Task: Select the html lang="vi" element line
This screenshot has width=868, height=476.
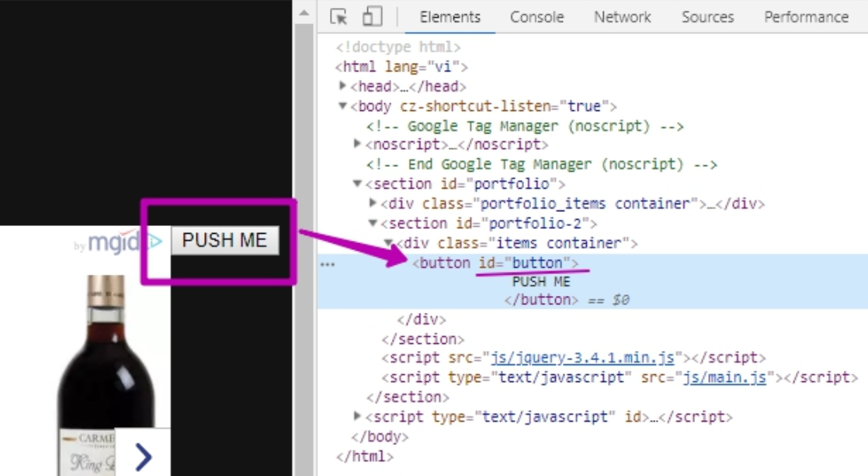Action: (401, 67)
